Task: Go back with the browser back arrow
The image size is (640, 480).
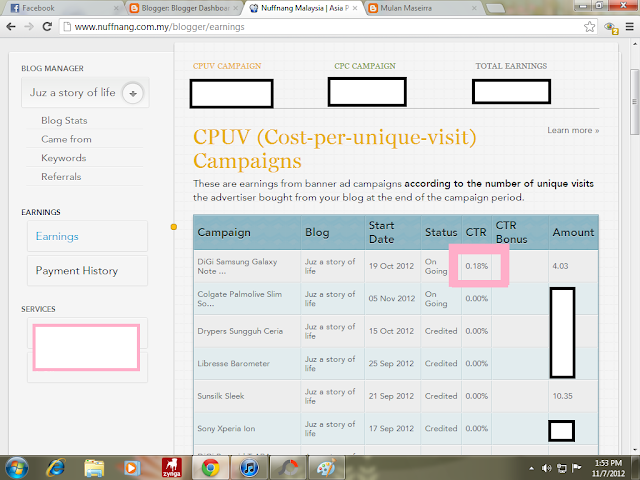Action: pyautogui.click(x=11, y=27)
